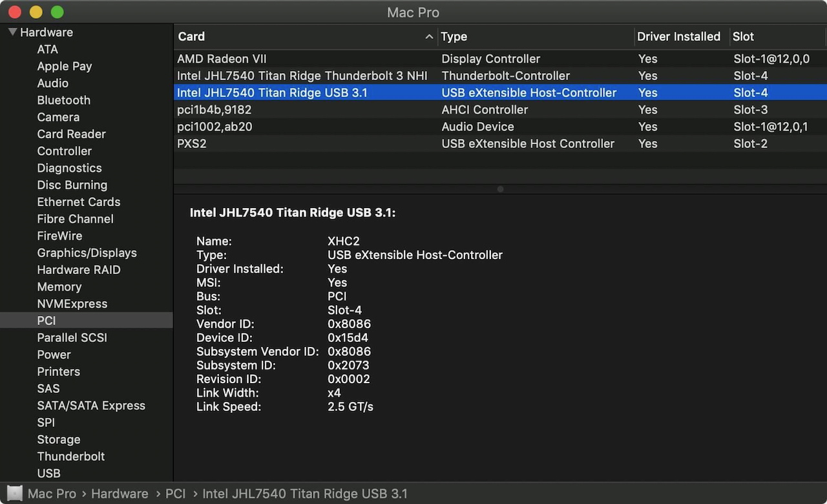Open the Storage section
The image size is (827, 504).
click(58, 439)
